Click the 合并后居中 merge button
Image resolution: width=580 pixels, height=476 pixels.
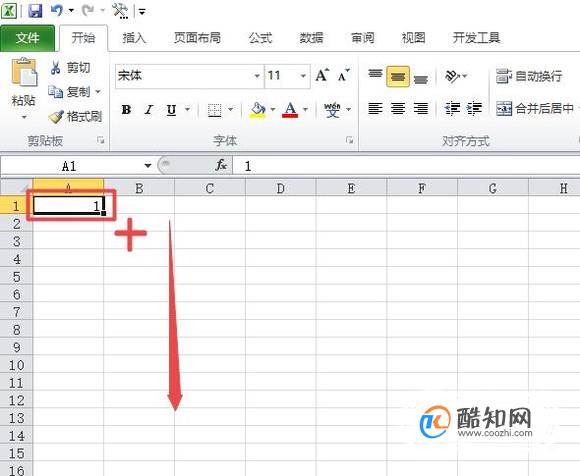(535, 108)
